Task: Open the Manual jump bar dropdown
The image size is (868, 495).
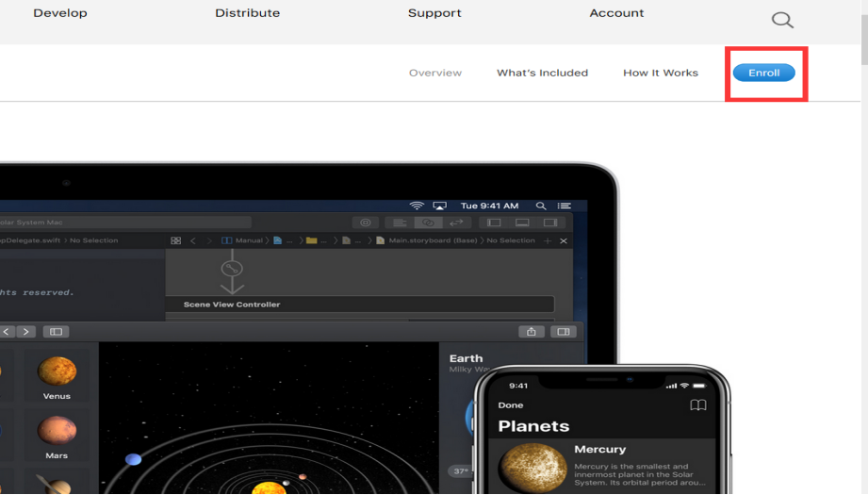Action: click(242, 240)
